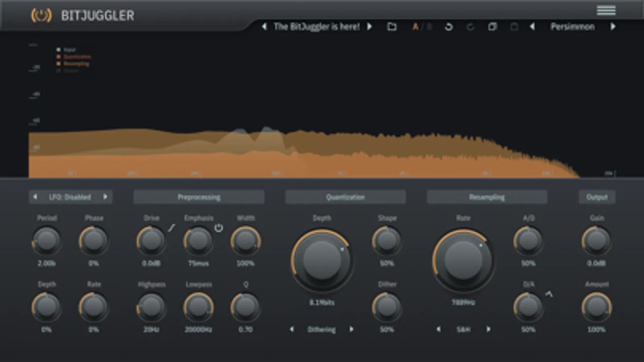Toggle the curve icon beside D/A
This screenshot has height=362, width=644.
pyautogui.click(x=549, y=294)
